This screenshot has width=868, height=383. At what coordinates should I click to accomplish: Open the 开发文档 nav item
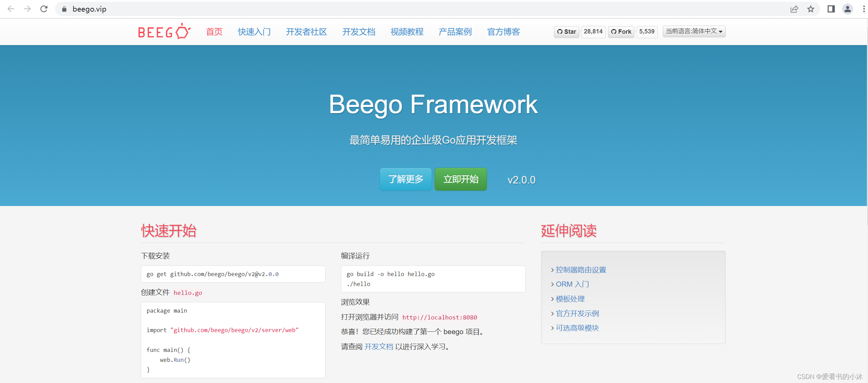[358, 32]
